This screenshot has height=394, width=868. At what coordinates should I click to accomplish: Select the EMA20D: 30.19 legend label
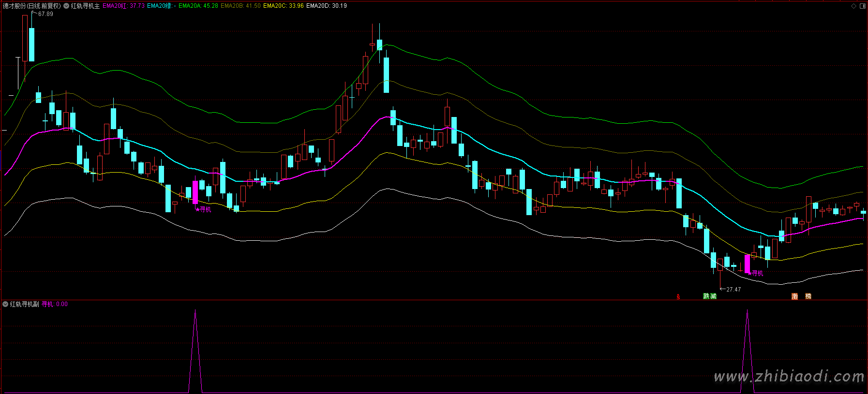click(327, 6)
